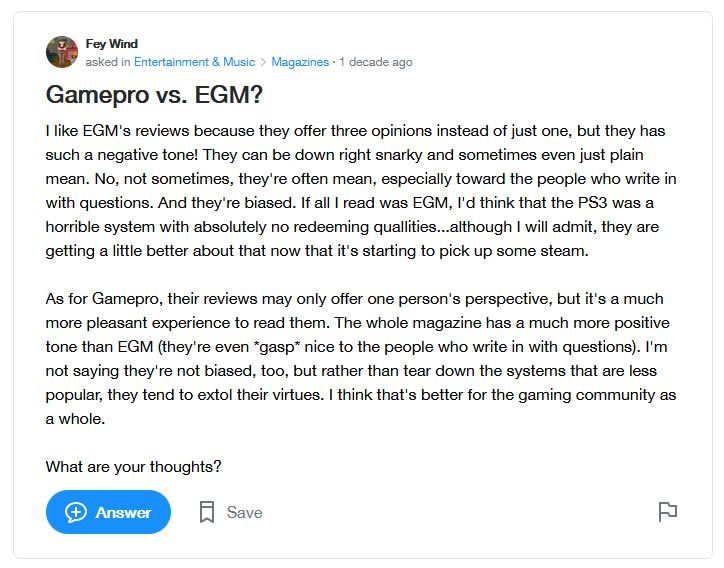Click the '1 decade ago' timestamp
The height and width of the screenshot is (568, 724).
(x=376, y=62)
